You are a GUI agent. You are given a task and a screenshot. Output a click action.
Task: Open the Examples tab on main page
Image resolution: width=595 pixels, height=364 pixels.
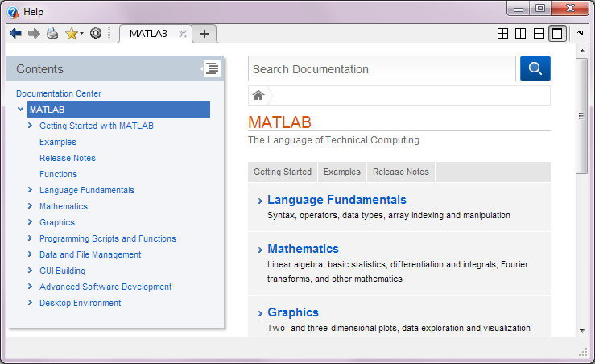click(342, 172)
